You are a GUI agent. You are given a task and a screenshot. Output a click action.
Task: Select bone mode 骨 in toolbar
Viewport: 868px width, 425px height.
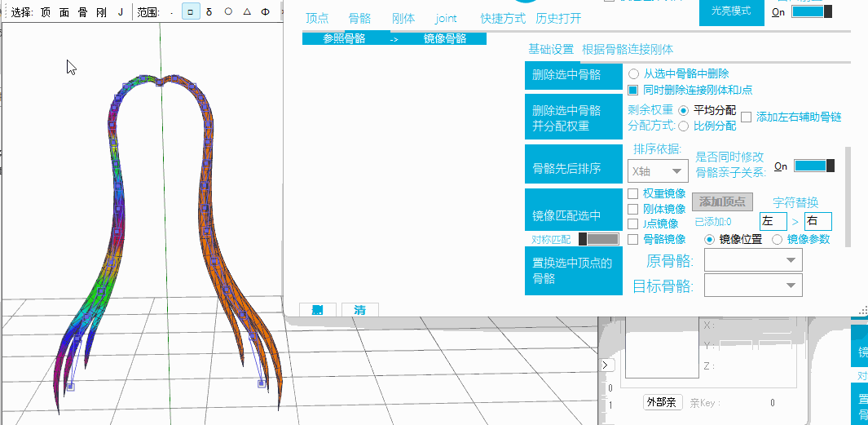(x=82, y=12)
